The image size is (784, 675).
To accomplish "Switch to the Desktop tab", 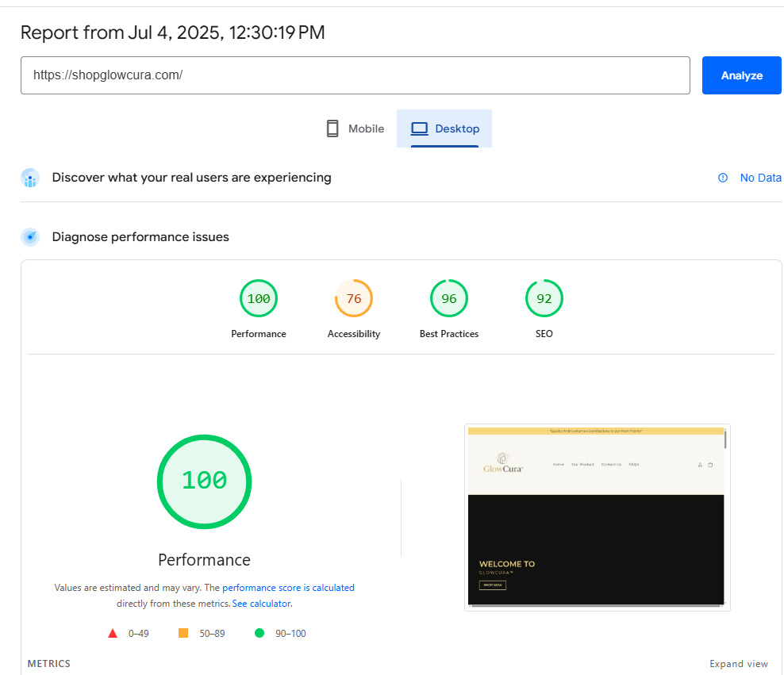I will 444,128.
